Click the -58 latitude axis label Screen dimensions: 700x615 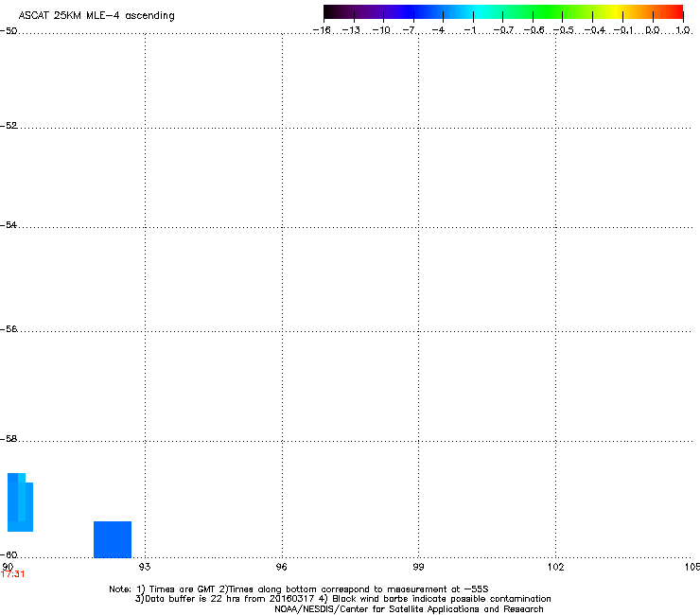tap(9, 439)
